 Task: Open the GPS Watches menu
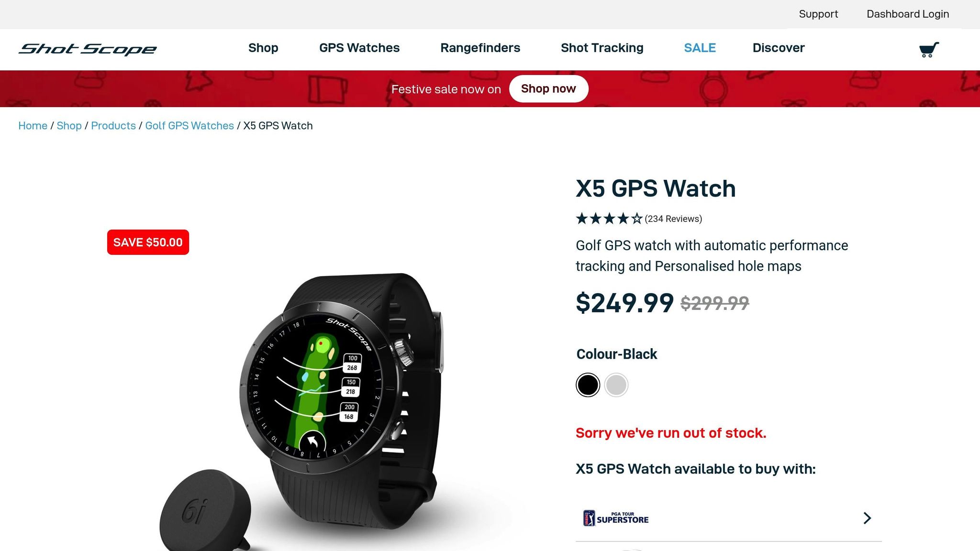point(359,48)
